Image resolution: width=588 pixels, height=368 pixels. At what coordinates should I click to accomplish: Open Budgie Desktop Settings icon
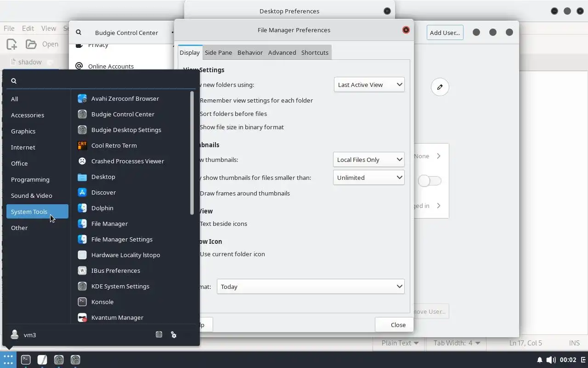click(x=82, y=130)
